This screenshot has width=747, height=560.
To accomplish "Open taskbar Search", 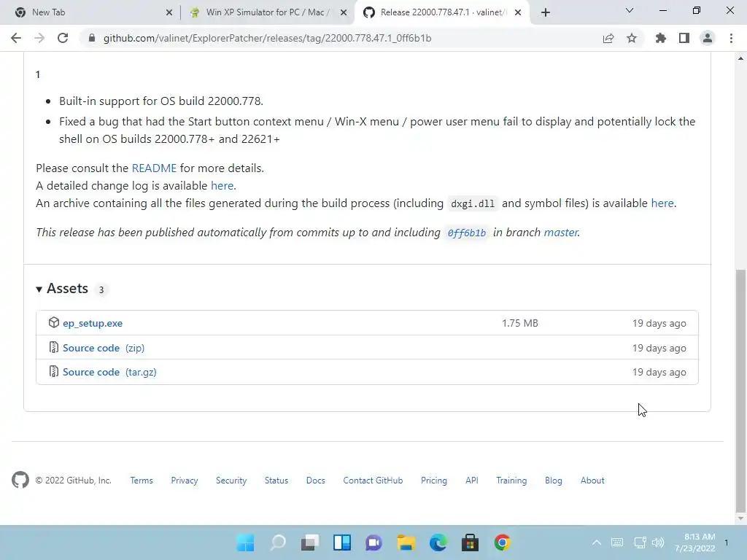I will [x=278, y=542].
